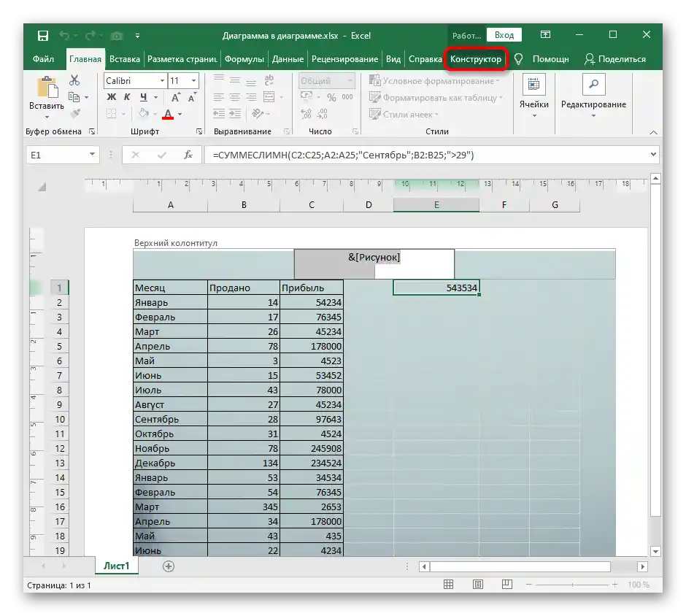
Task: Switch to Page Break Preview icon
Action: pyautogui.click(x=507, y=585)
